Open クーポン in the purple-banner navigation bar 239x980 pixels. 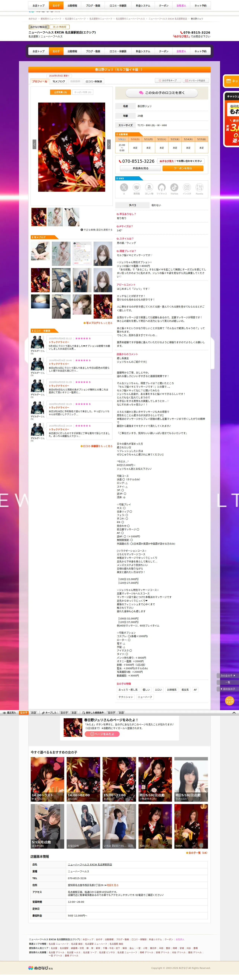164,51
